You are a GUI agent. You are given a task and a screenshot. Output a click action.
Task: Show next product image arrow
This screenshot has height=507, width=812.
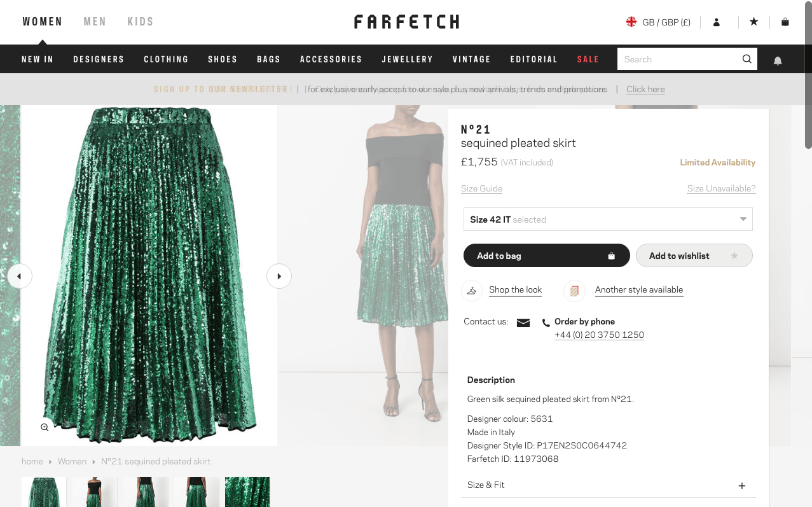[x=279, y=276]
